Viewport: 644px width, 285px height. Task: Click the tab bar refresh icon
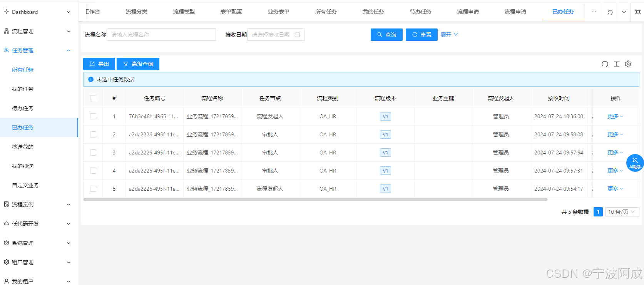pos(610,12)
